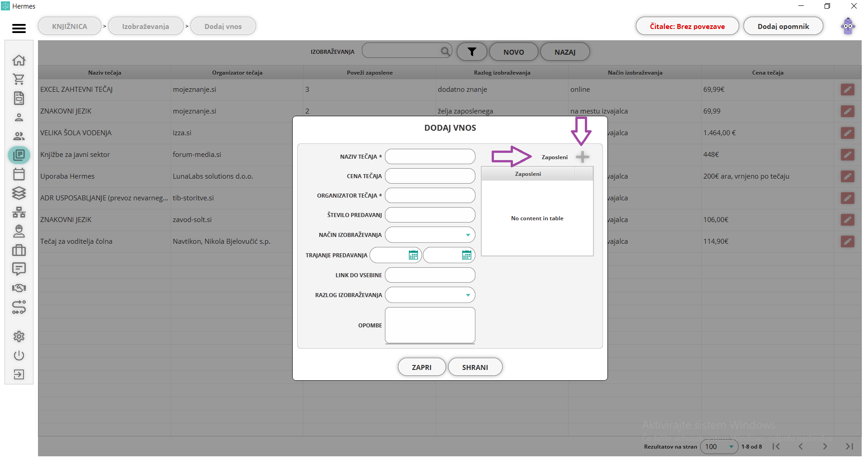868x464 pixels.
Task: Open the hamburger menu
Action: (x=19, y=28)
